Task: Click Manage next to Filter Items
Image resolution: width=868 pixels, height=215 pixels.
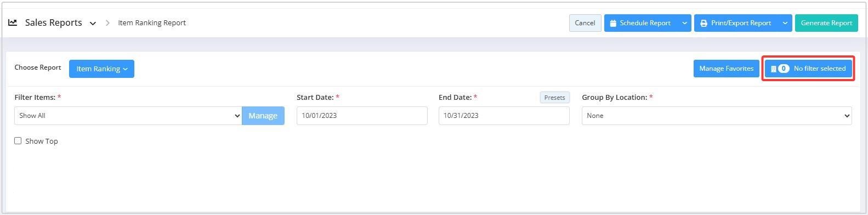Action: click(x=263, y=116)
